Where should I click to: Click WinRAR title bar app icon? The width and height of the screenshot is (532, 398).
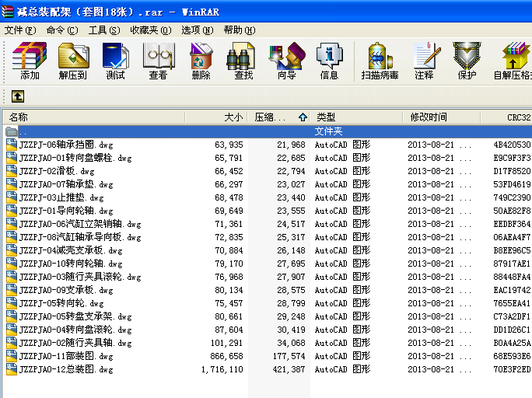tap(8, 12)
